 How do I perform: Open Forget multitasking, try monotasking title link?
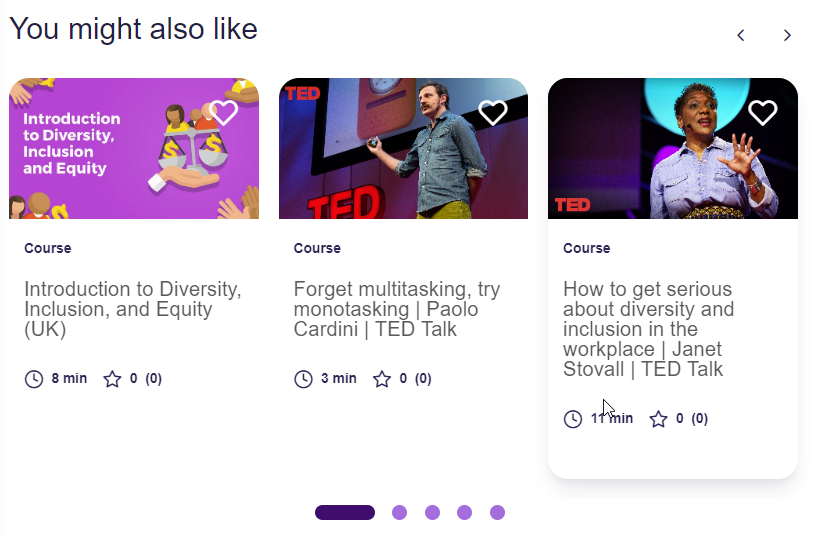point(397,309)
